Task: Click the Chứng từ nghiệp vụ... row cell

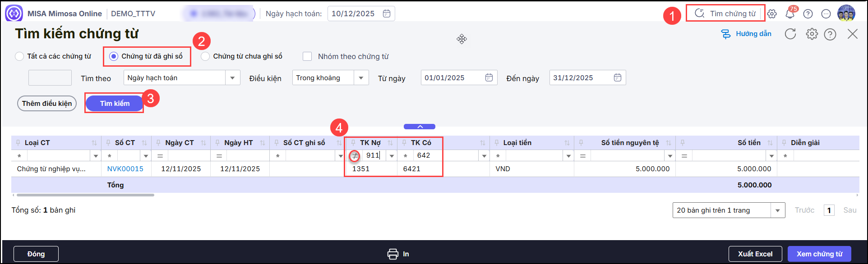Action: [56, 169]
